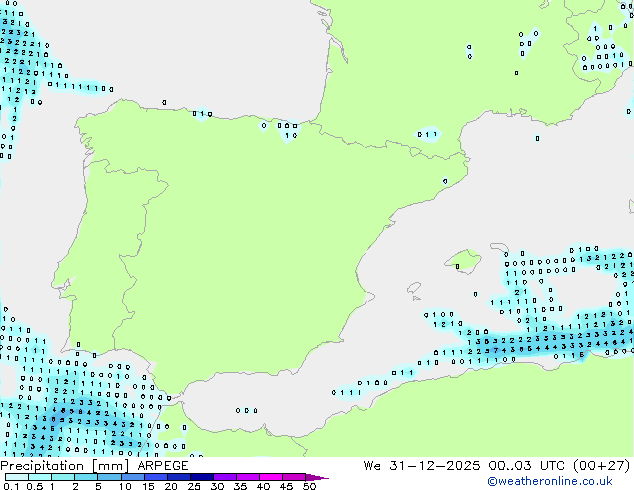Select legend swatch between 40 and 45
Screen dimensions: 634x490
coord(271,477)
